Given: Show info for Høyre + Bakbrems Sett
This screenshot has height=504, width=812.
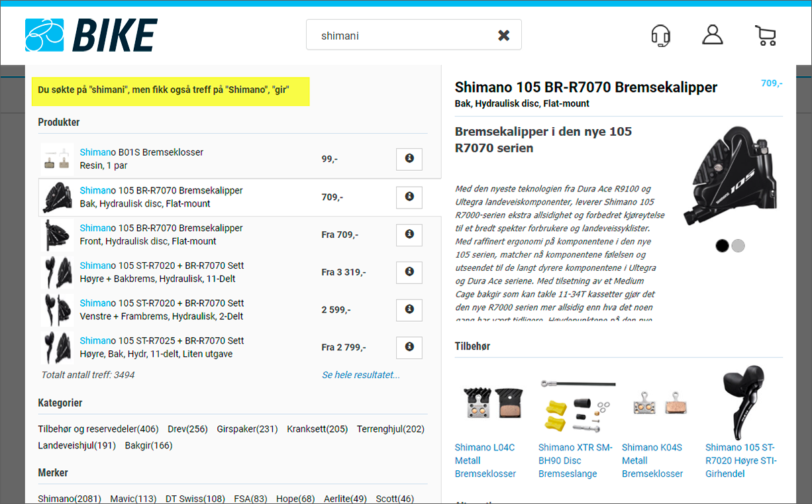Looking at the screenshot, I should click(409, 272).
